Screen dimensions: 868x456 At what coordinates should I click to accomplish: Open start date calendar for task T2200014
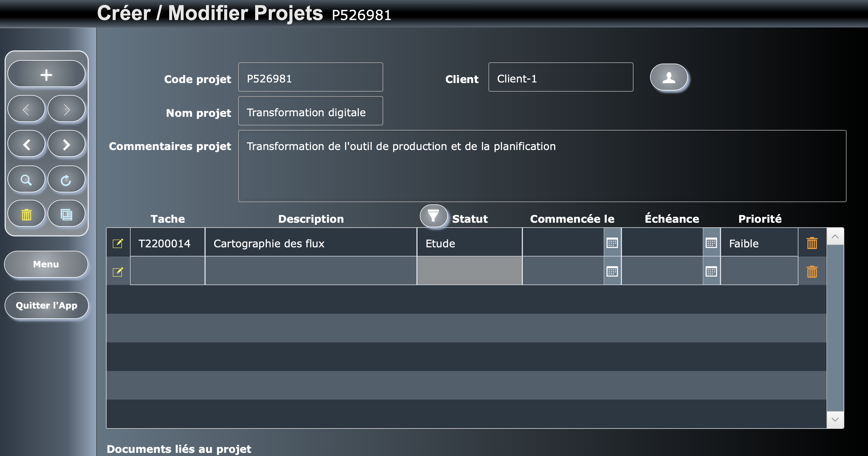[x=612, y=242]
